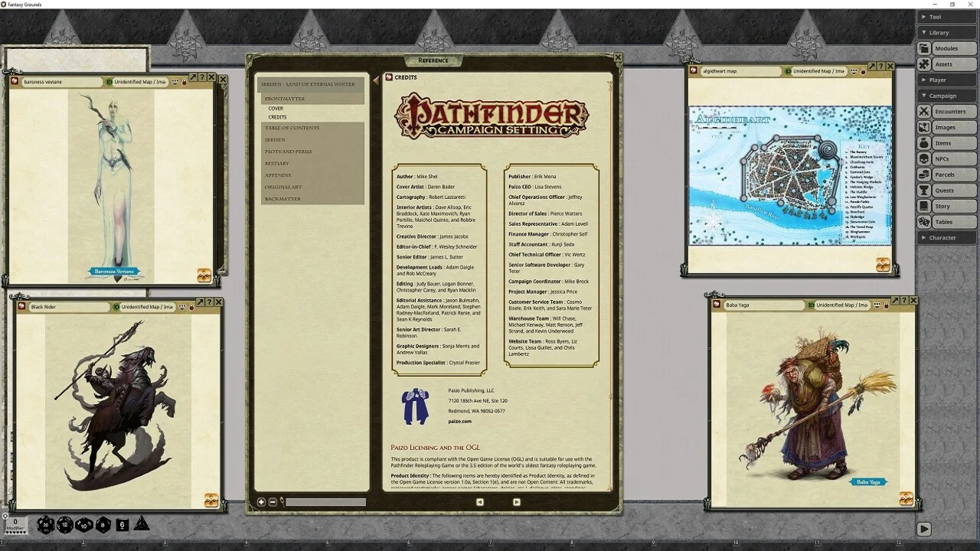980x551 pixels.
Task: Open the Story list
Action: pyautogui.click(x=946, y=206)
